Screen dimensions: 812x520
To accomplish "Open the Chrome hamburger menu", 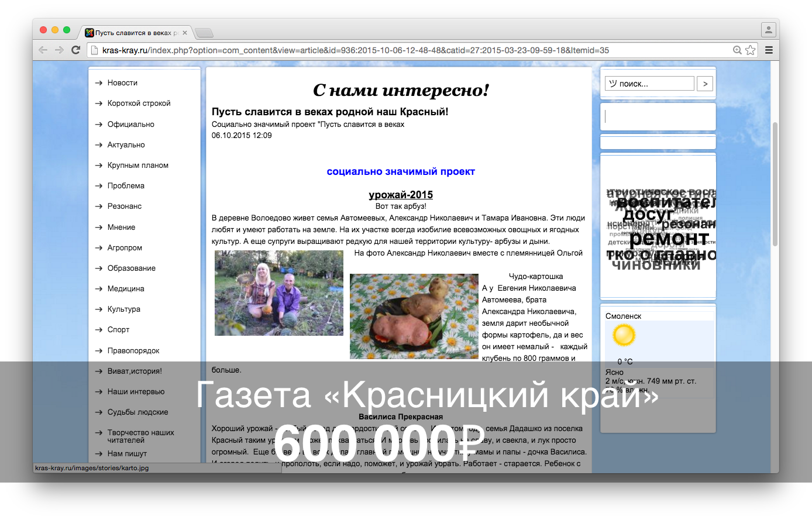I will 769,50.
